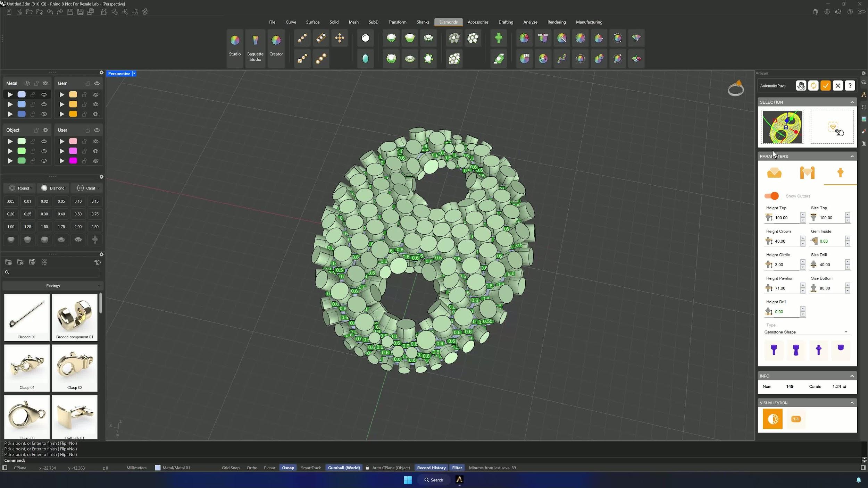Screen dimensions: 868x488
Task: Open Automatic Pave help question mark
Action: (x=850, y=86)
